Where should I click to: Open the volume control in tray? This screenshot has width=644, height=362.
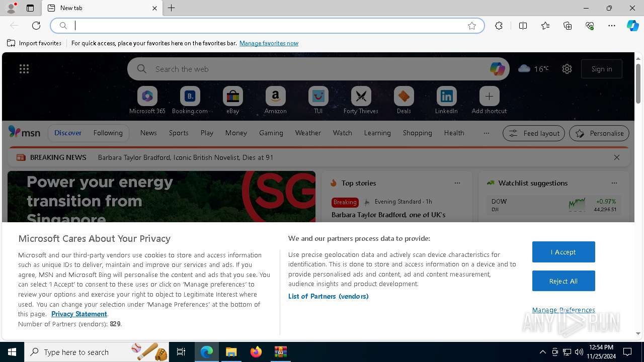tap(579, 352)
